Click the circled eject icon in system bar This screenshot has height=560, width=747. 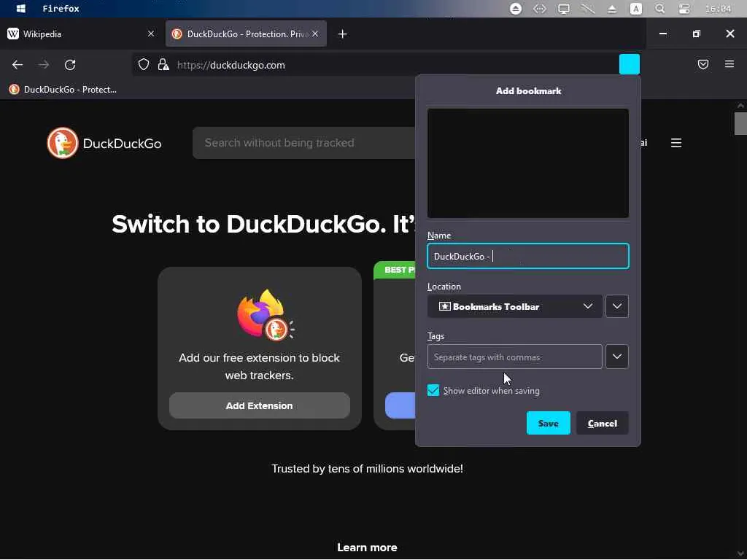pyautogui.click(x=516, y=9)
